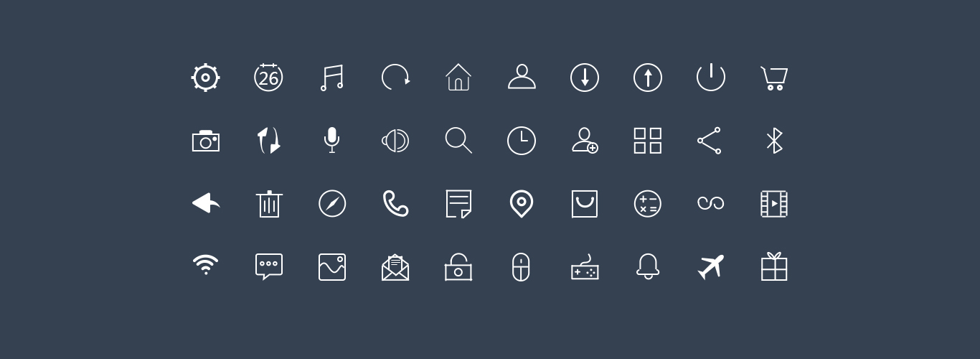980x359 pixels.
Task: Select the trash bin icon
Action: coord(269,204)
